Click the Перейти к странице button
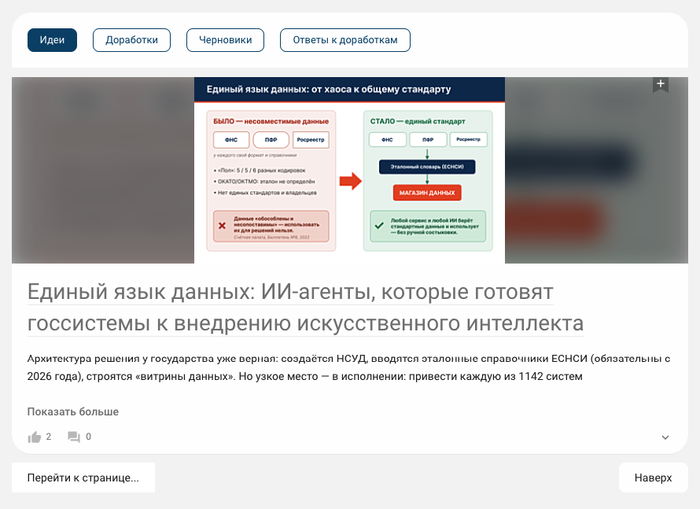This screenshot has height=509, width=700. coord(83,478)
